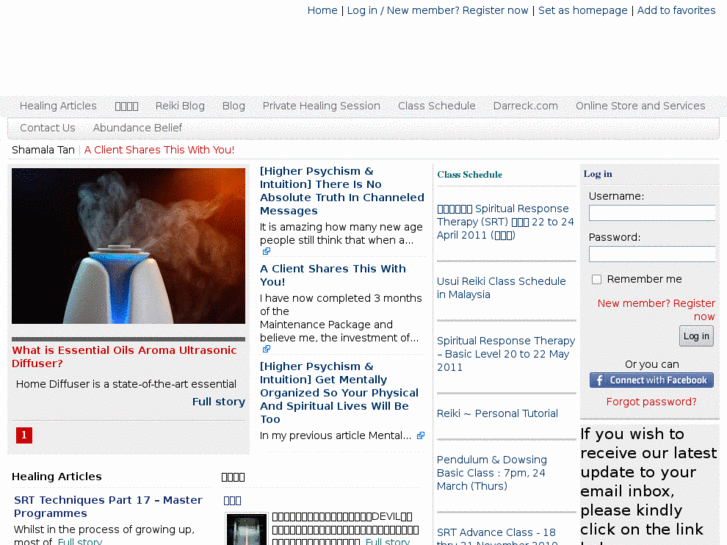Open external link icon after 'In my previous article Mental'

tap(421, 436)
